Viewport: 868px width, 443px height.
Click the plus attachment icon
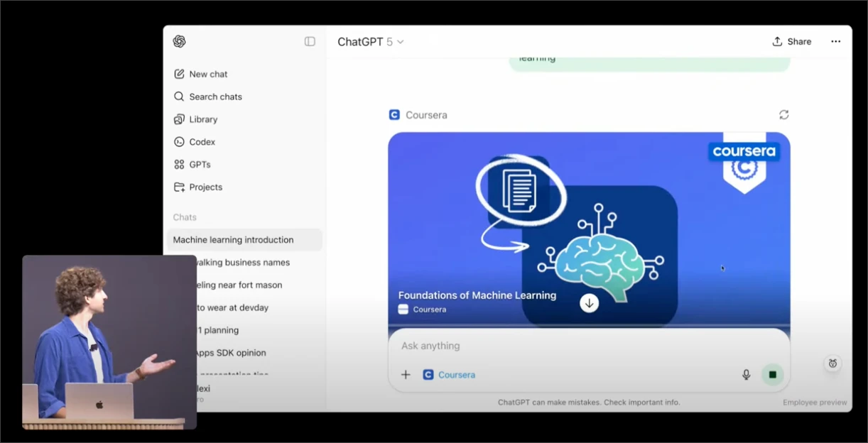click(x=406, y=375)
